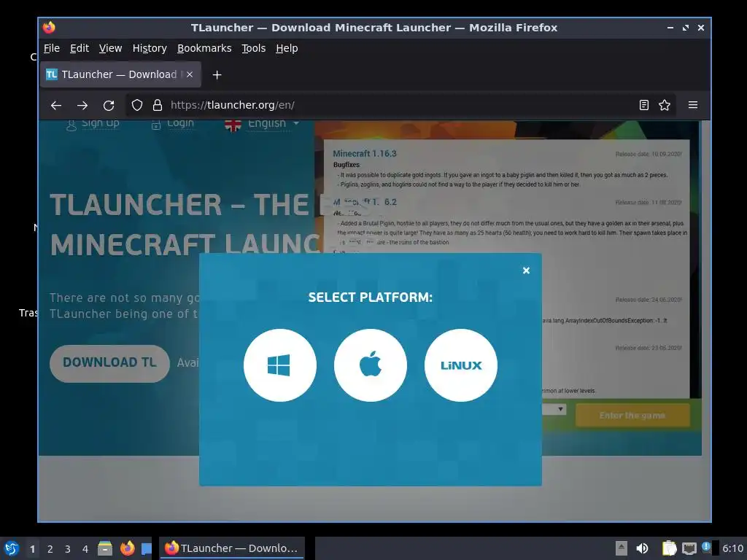Click the Sign up link

coord(93,124)
